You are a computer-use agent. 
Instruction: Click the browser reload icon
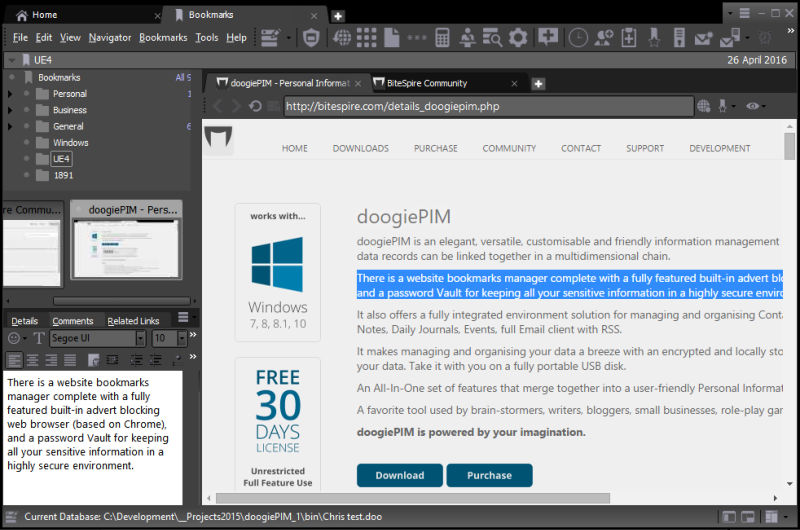pos(255,106)
